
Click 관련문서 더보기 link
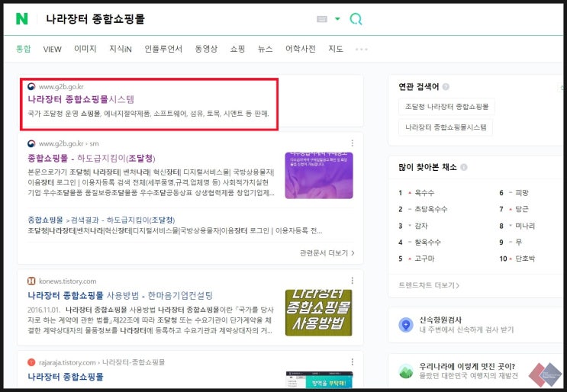tap(327, 253)
